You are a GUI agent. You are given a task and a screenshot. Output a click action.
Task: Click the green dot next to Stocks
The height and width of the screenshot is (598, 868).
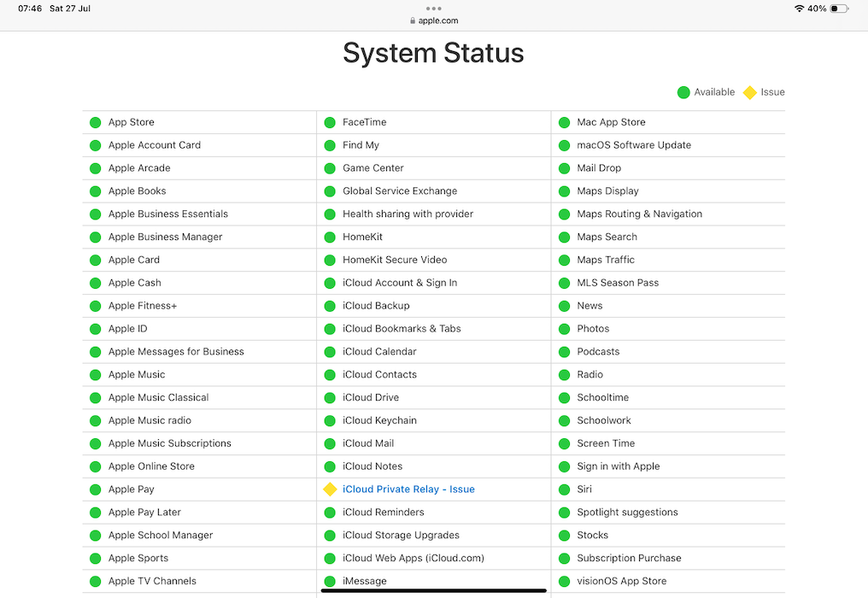click(564, 536)
